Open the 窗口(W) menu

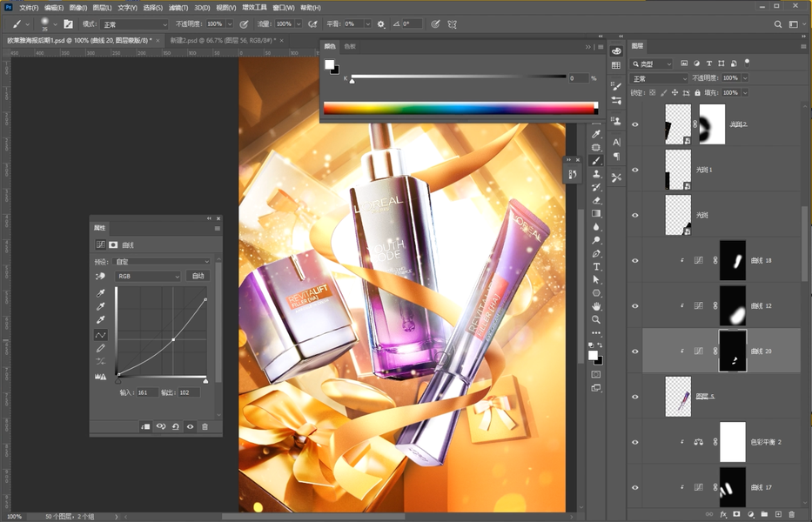point(283,8)
